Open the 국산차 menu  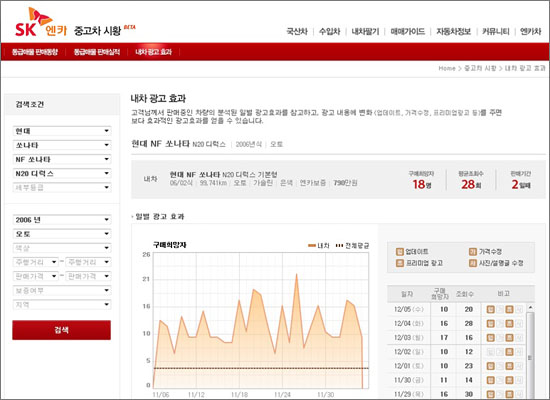[x=297, y=32]
